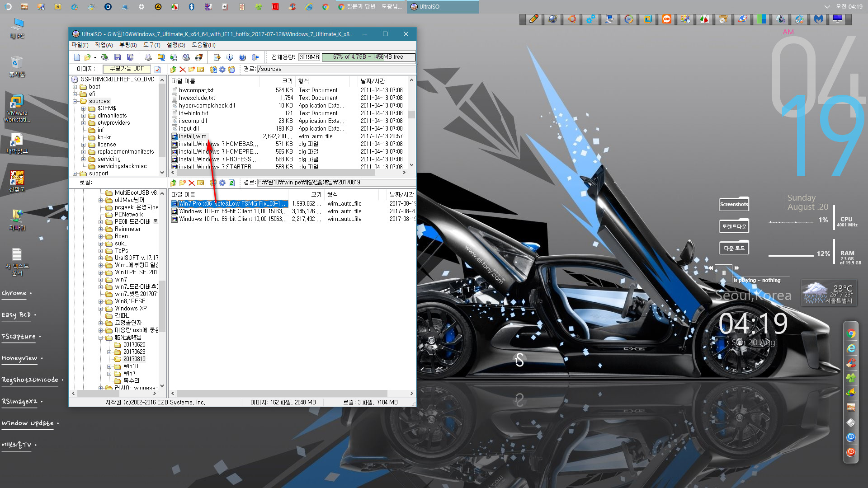Screen dimensions: 868x488
Task: Open the 설정(O) menu
Action: click(176, 45)
